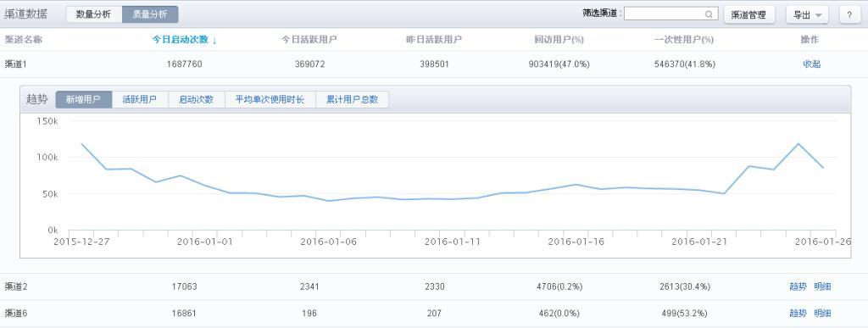Click value 398501 in 渠道1 row
This screenshot has height=328, width=868.
[434, 64]
